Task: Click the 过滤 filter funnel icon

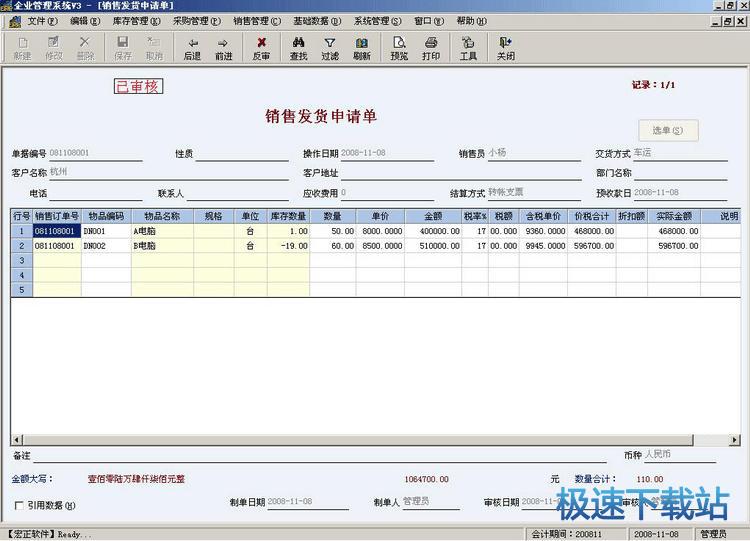Action: (330, 48)
